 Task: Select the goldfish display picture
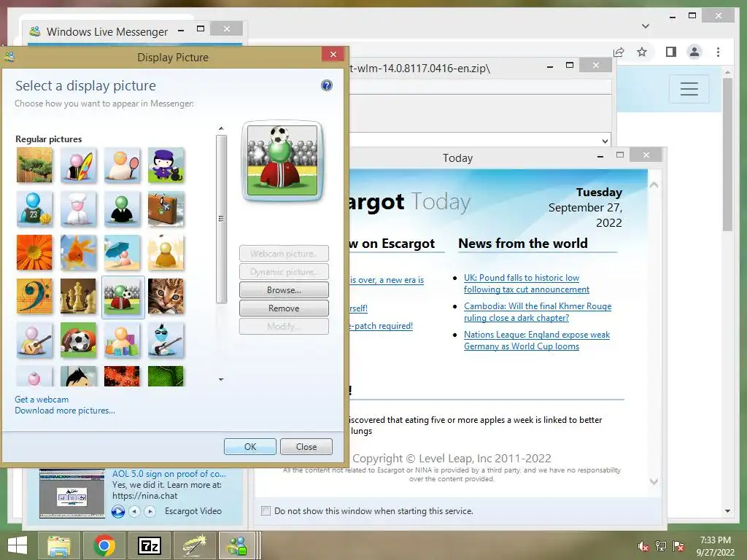click(78, 253)
